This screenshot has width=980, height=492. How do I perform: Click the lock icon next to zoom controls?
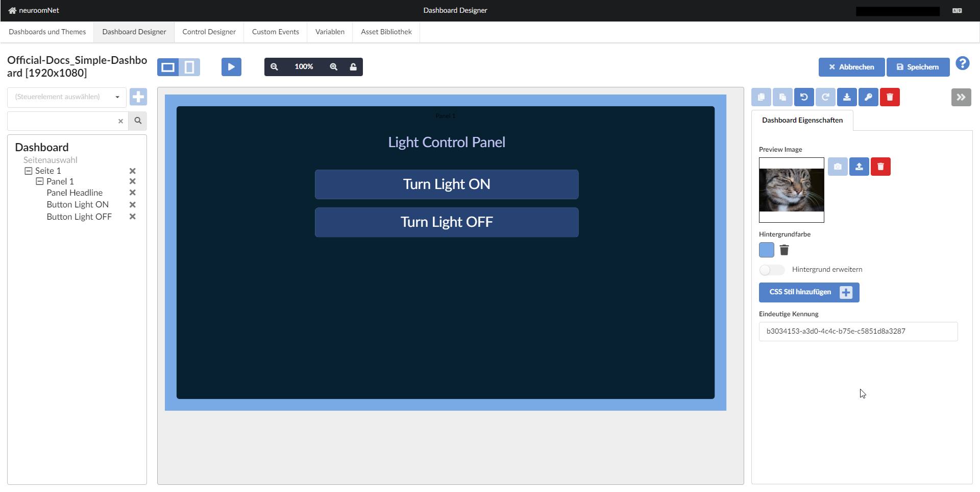tap(354, 66)
